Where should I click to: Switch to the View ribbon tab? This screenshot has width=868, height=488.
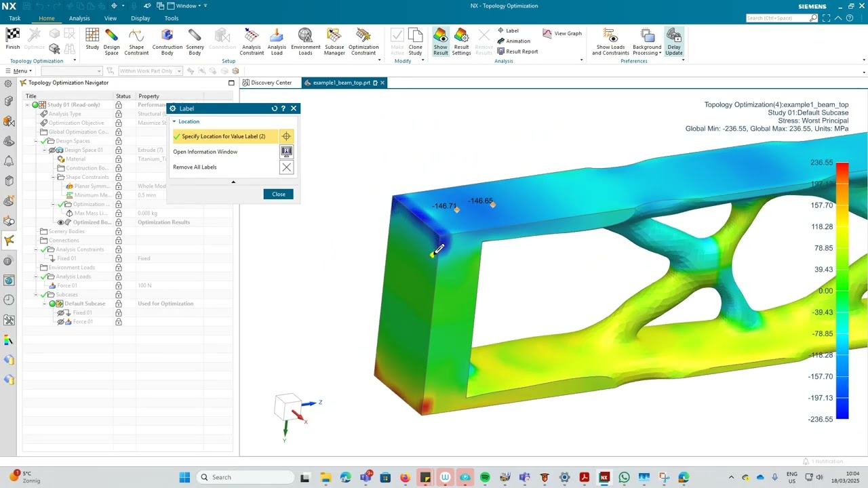111,18
